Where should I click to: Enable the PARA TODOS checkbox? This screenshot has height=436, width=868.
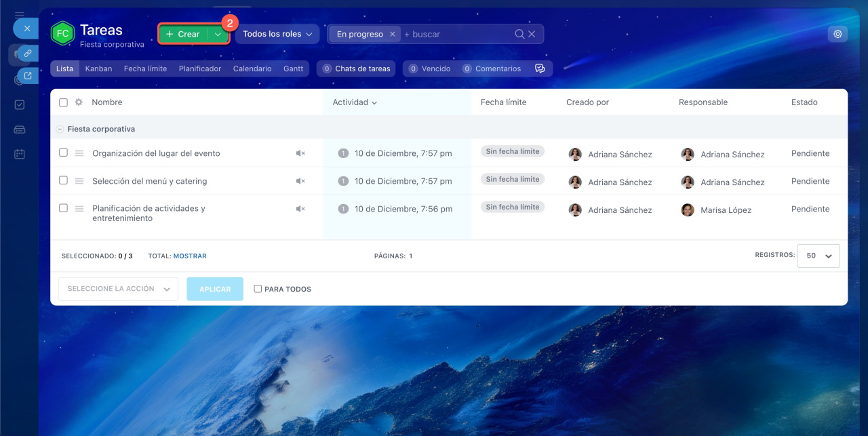click(x=258, y=289)
